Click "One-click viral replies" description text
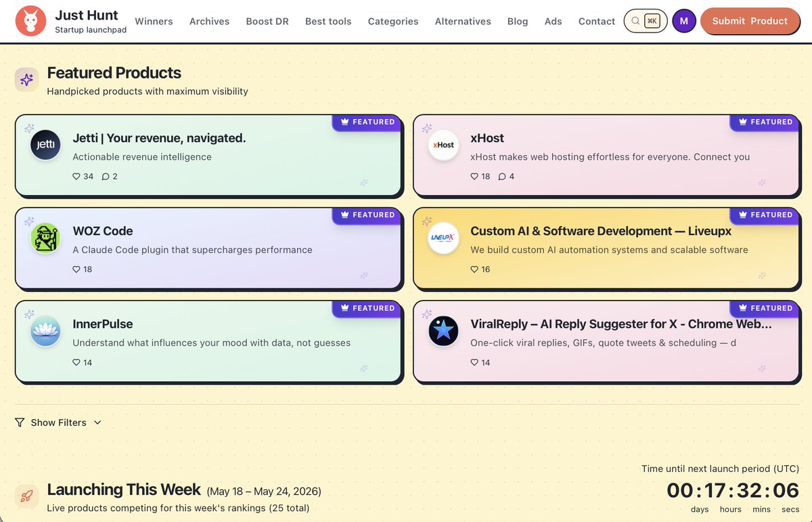Screen dimensions: 812x522 pyautogui.click(x=604, y=343)
